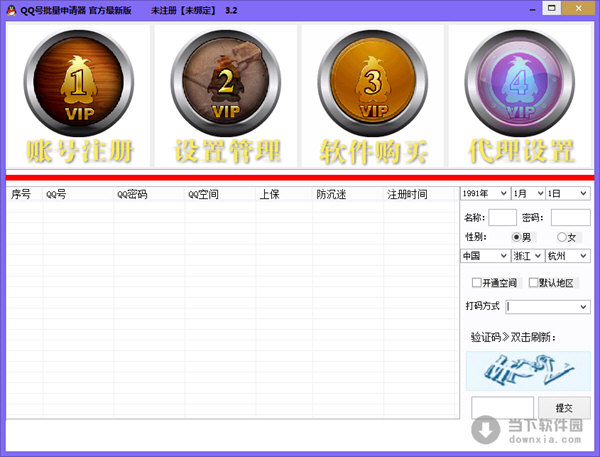Open the 1日 day dropdown

tap(567, 194)
